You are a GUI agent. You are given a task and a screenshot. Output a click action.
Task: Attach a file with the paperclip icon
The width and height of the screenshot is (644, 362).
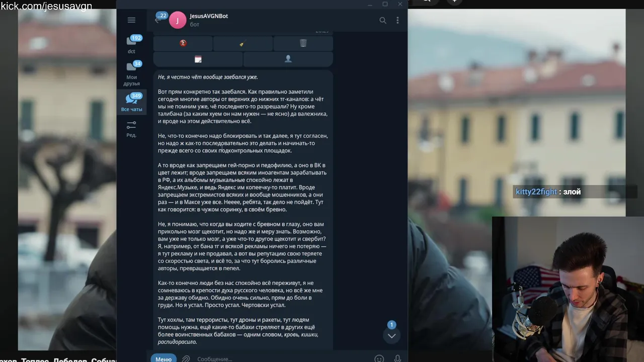click(x=186, y=358)
